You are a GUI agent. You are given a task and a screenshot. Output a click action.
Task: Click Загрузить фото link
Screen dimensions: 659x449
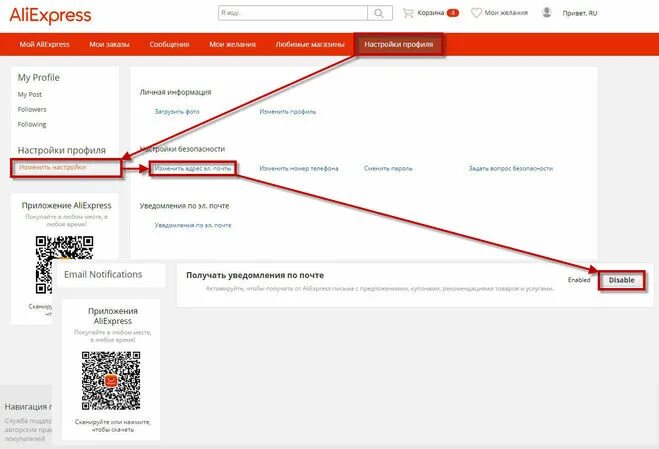pyautogui.click(x=177, y=111)
